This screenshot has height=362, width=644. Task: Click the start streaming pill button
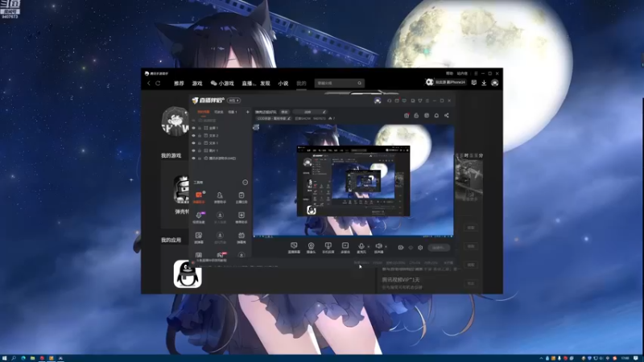[x=439, y=248]
